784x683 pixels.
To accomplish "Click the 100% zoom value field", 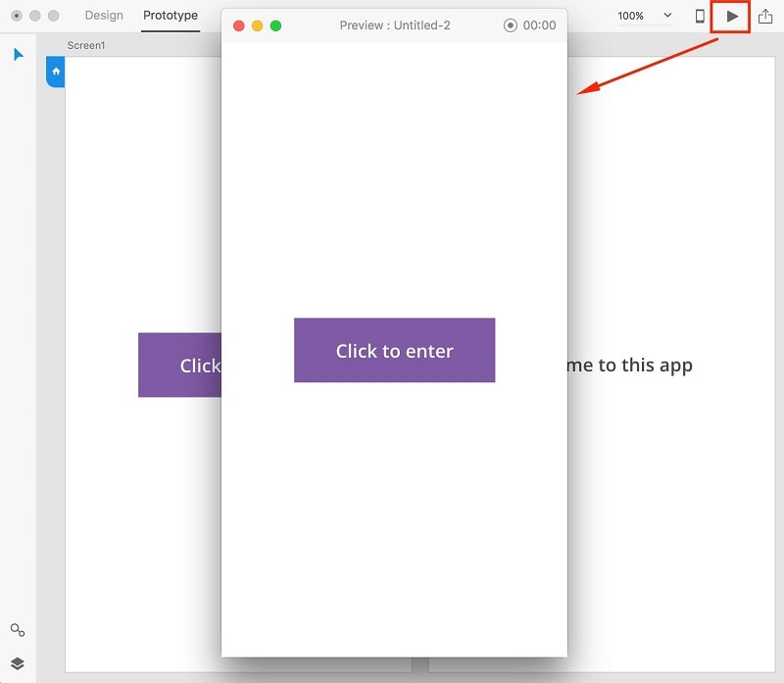I will (630, 16).
